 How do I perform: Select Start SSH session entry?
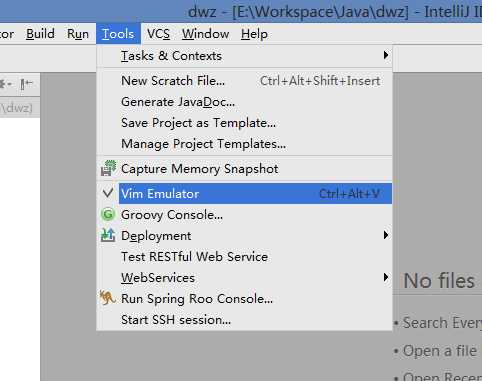[x=244, y=319]
